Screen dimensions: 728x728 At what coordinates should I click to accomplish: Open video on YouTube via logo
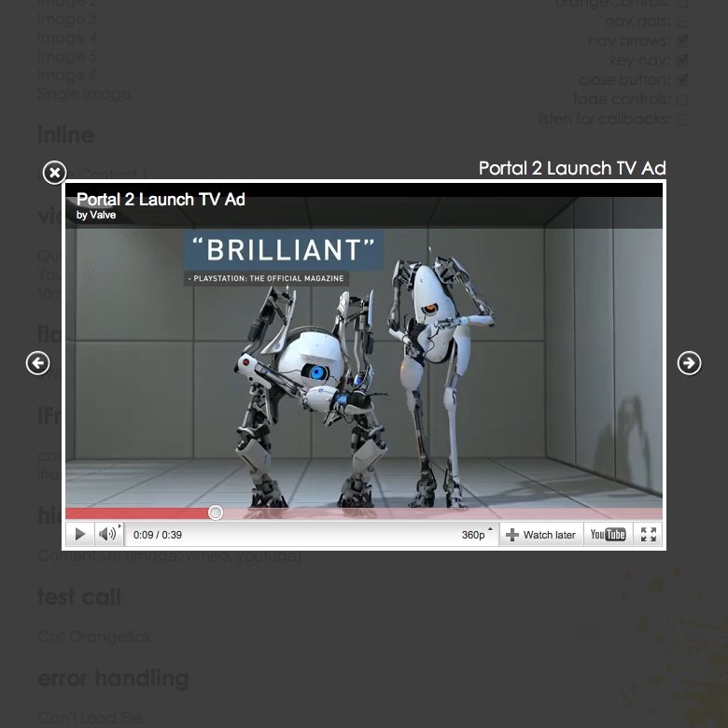pyautogui.click(x=608, y=535)
